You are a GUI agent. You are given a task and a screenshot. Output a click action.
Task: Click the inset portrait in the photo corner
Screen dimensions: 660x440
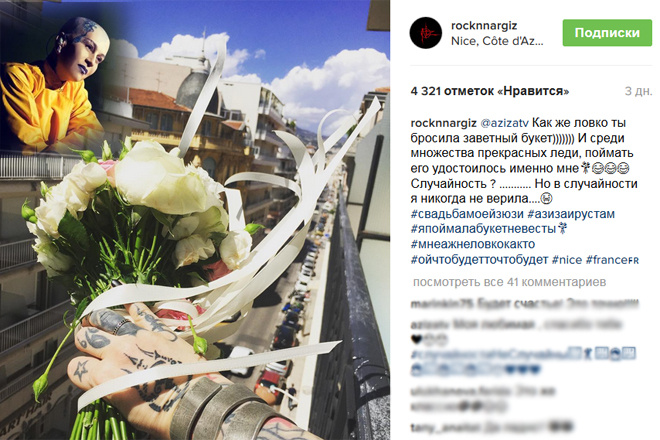57,82
